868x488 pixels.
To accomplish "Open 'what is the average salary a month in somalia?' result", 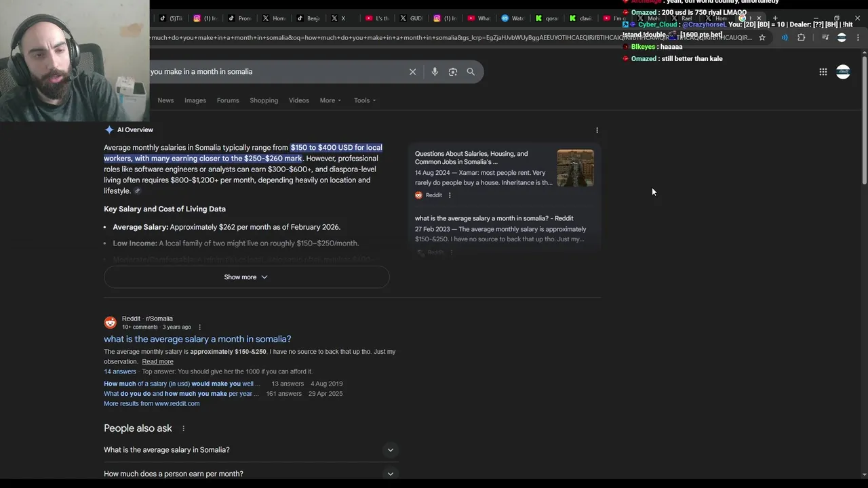I will click(x=197, y=339).
